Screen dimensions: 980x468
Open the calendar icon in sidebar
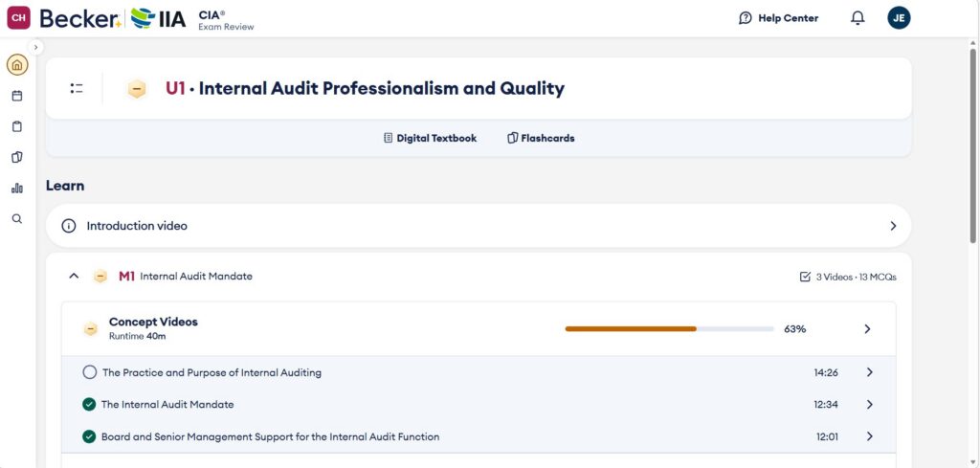17,96
